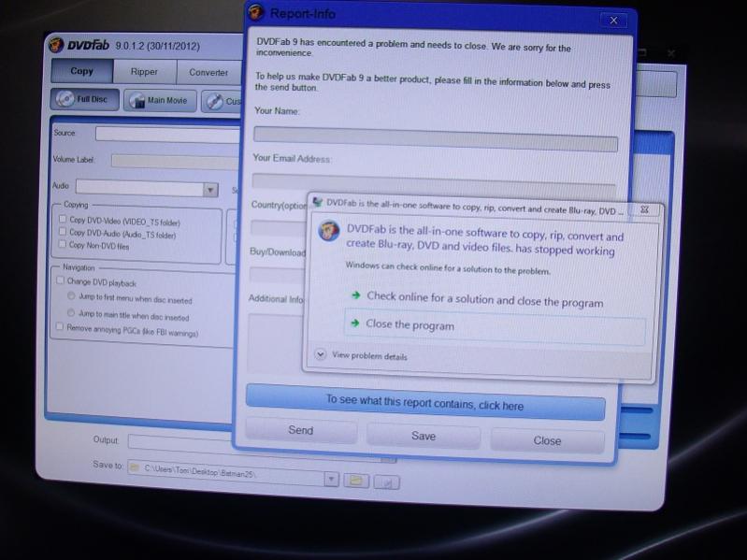Select Full Disc copy mode

click(84, 99)
